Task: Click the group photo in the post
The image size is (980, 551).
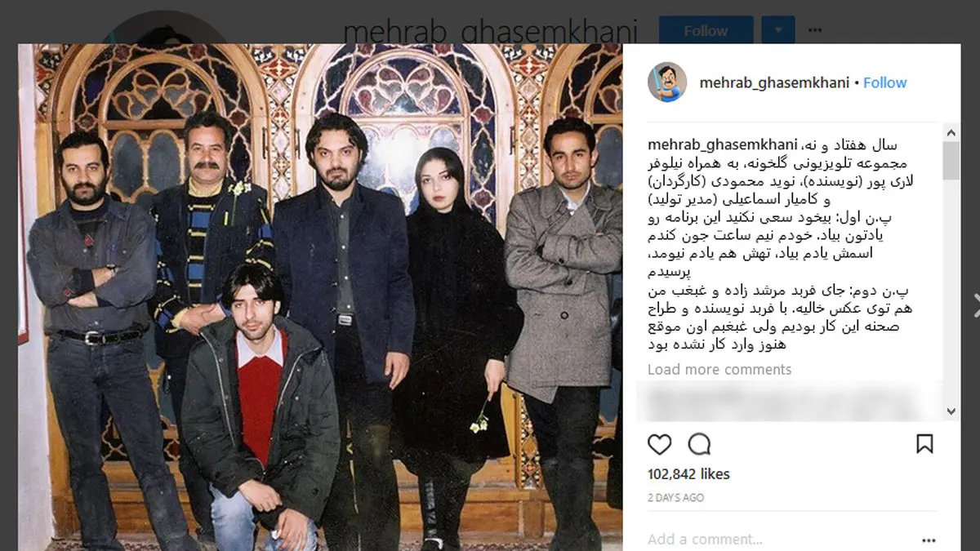Action: [x=320, y=297]
